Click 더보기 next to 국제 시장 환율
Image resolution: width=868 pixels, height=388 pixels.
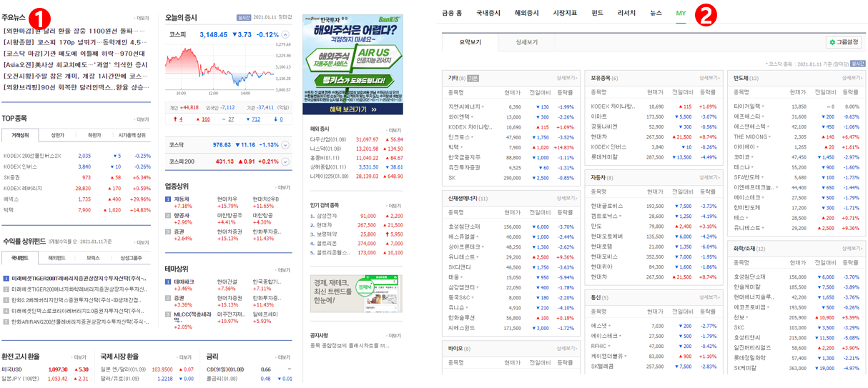pyautogui.click(x=184, y=357)
